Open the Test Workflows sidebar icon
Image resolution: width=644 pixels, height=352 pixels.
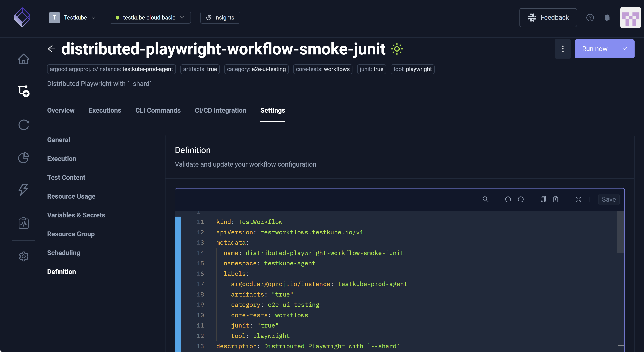coord(23,91)
